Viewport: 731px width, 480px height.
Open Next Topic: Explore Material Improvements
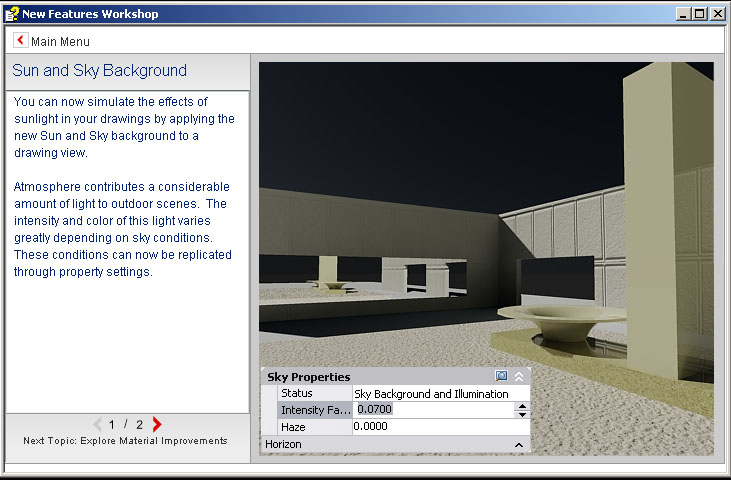click(x=125, y=441)
